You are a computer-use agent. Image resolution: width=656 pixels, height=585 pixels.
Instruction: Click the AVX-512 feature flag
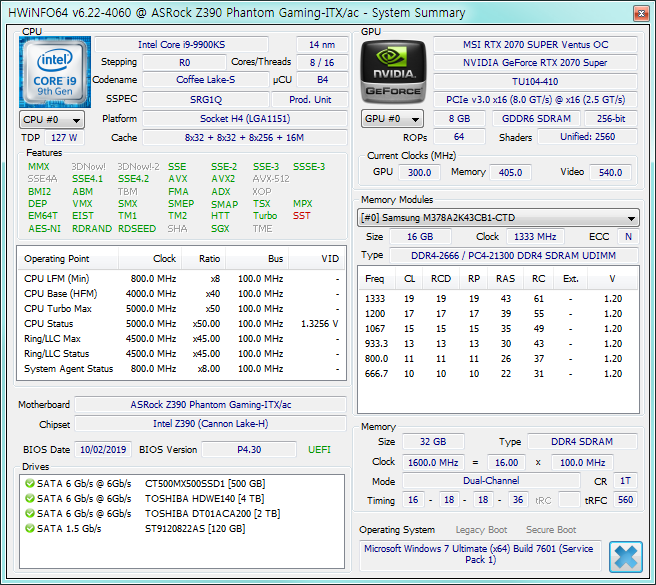[x=271, y=179]
